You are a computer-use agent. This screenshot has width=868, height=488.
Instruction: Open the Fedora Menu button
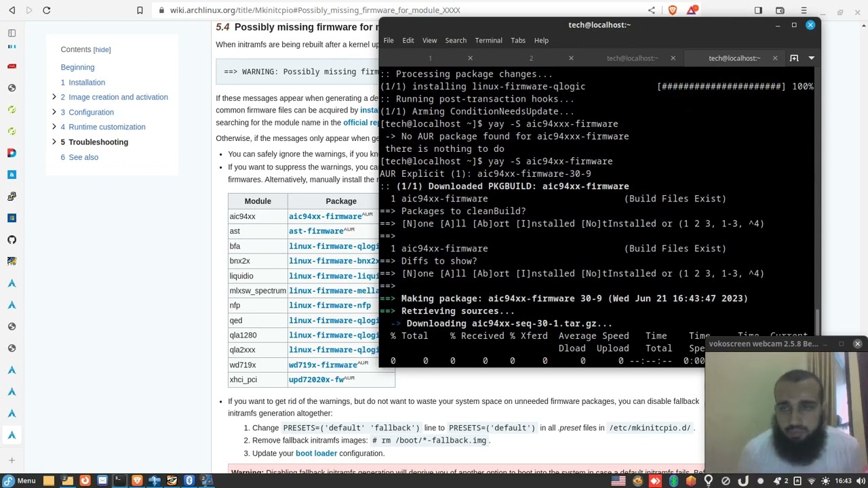[x=18, y=481]
